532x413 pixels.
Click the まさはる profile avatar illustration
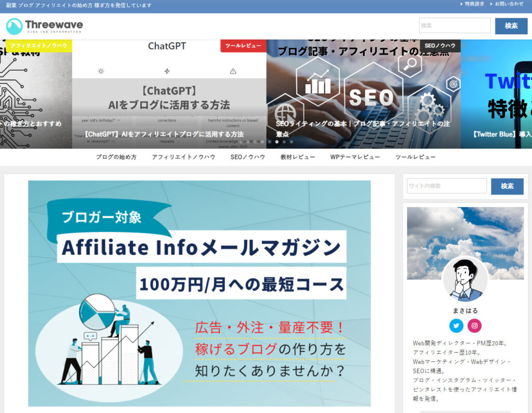click(465, 279)
